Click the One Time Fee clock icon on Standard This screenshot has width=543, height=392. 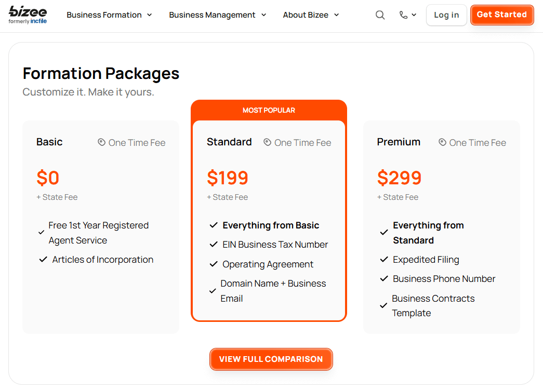tap(267, 142)
